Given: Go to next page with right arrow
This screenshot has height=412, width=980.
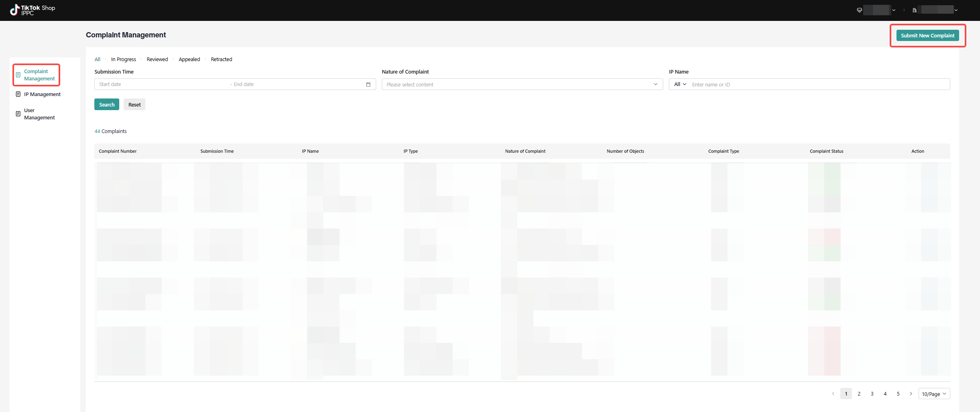Looking at the screenshot, I should pyautogui.click(x=911, y=394).
